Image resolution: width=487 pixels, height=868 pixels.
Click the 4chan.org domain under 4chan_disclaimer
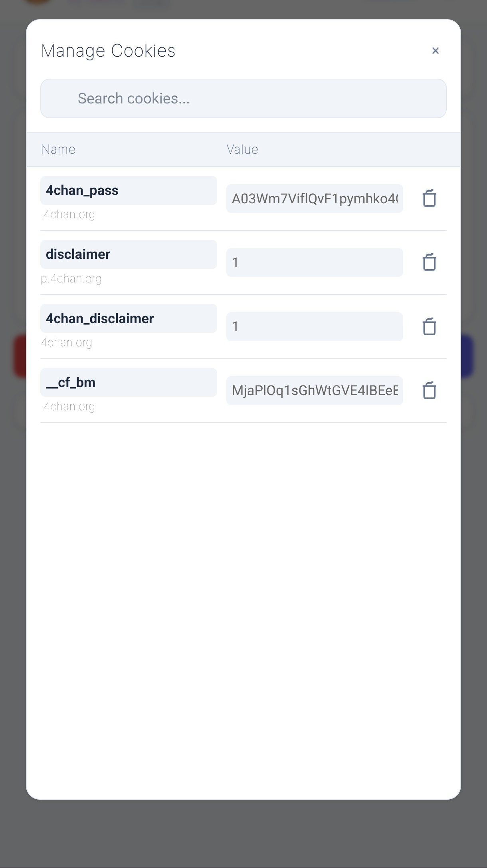pos(66,342)
